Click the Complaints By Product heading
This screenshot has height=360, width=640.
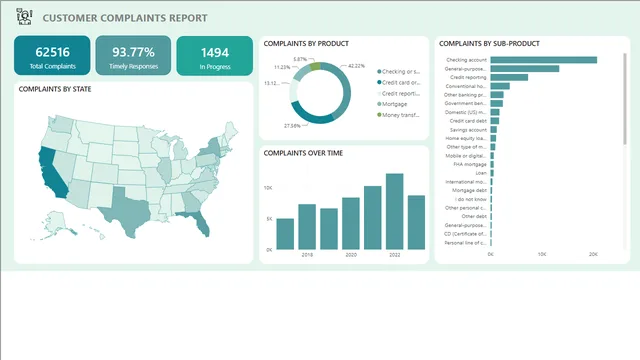tap(306, 43)
